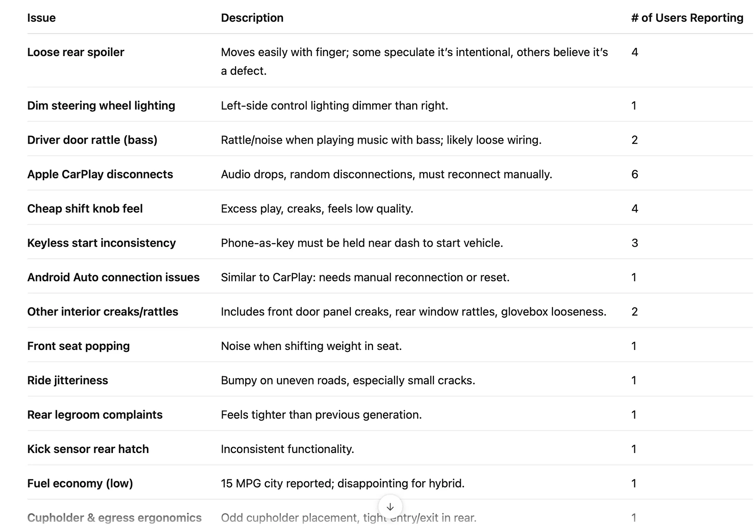
Task: Select Kick sensor rear hatch issue
Action: pyautogui.click(x=88, y=449)
